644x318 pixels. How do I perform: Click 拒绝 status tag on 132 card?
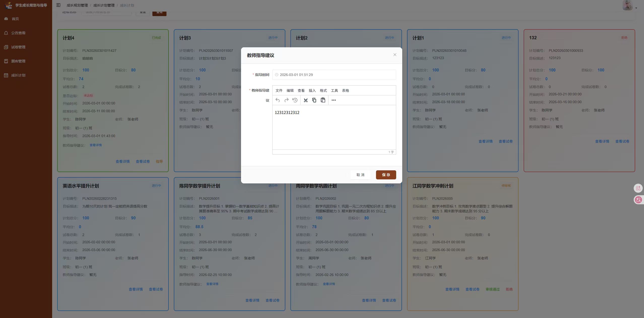pyautogui.click(x=624, y=38)
